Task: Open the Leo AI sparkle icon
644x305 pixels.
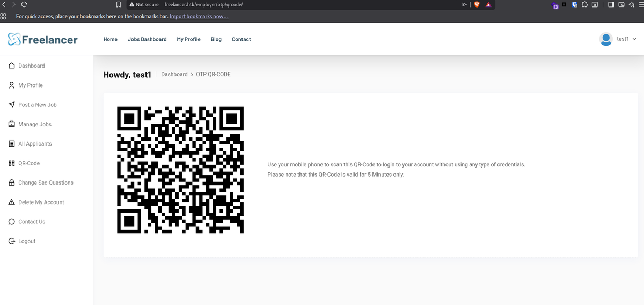Action: click(631, 4)
